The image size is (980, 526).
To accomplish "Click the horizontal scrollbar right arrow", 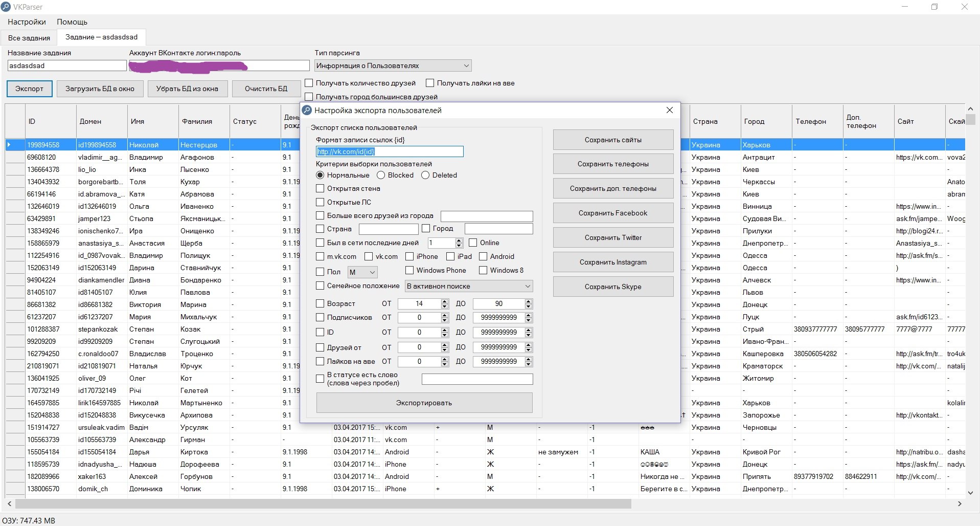I will (960, 504).
